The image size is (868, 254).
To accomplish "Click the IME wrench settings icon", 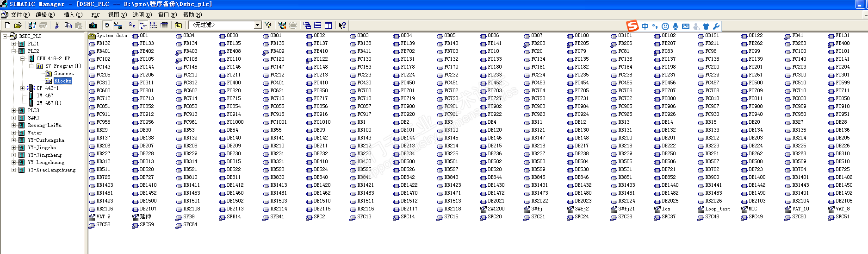I will (716, 26).
